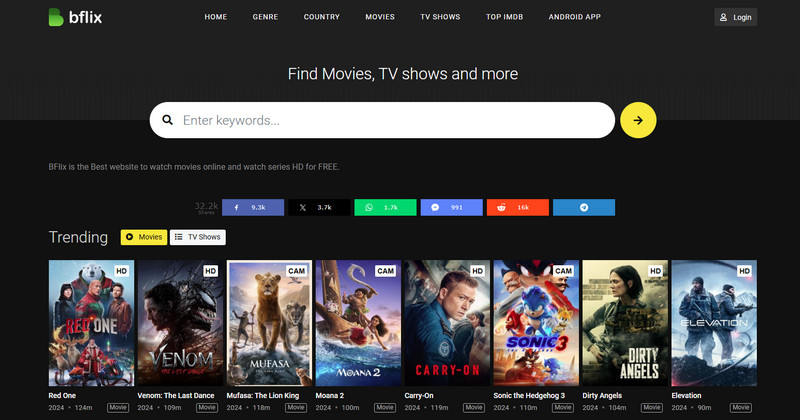Click the HD badge on Elevation poster
The height and width of the screenshot is (420, 800).
point(744,271)
